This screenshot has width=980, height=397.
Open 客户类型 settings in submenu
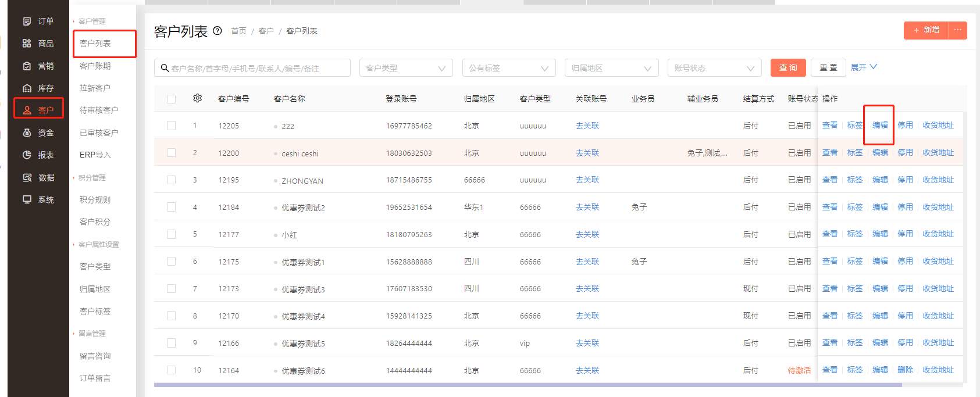[x=95, y=266]
